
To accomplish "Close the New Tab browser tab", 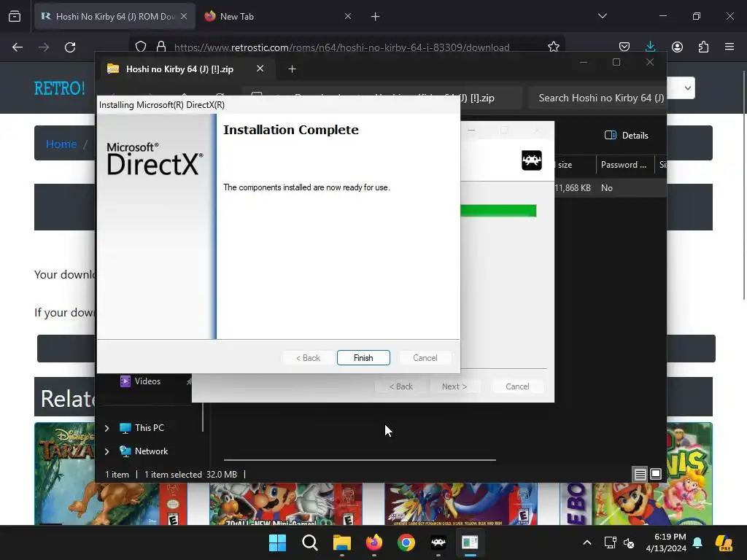I will coord(348,16).
